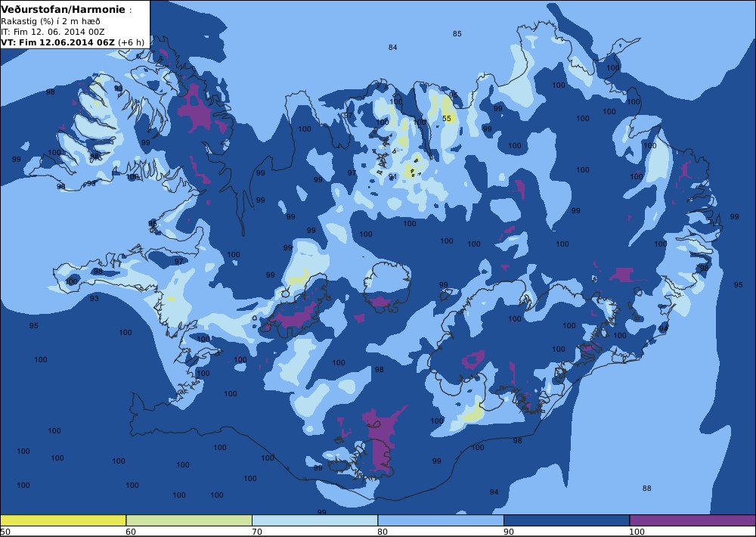This screenshot has width=756, height=537.
Task: Click the Veðurstofan/Harmonie title text
Action: [64, 9]
